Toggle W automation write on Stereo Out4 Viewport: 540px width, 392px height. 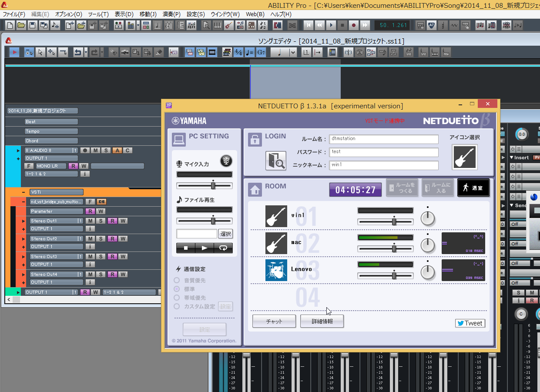tap(123, 275)
